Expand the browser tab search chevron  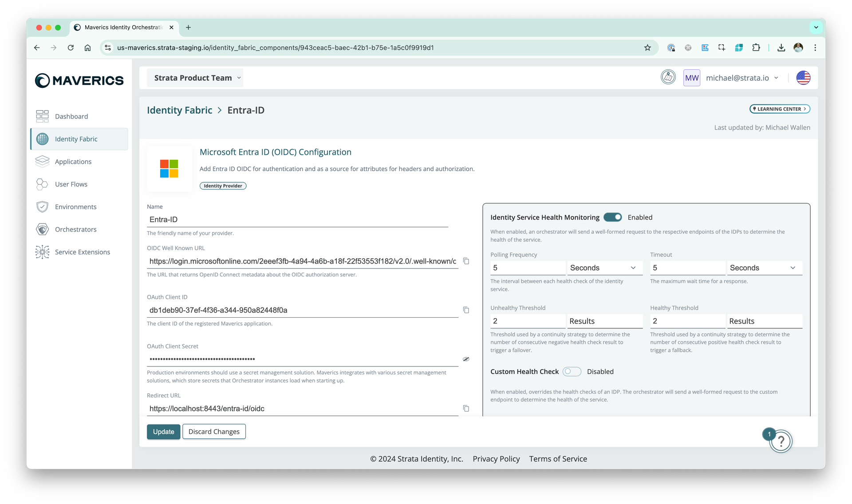coord(816,27)
